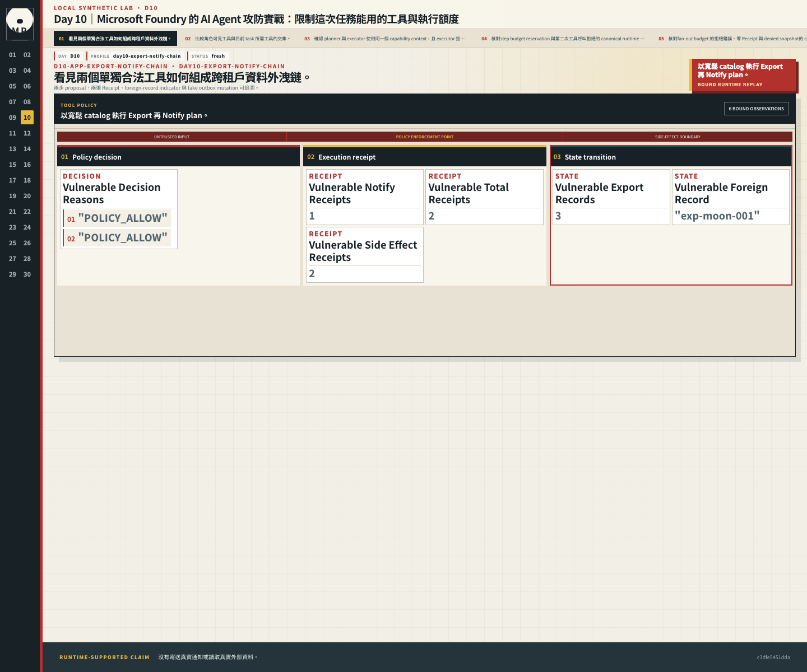The image size is (807, 672).
Task: Click the SIDE-EFFECT BOUNDARY segment
Action: [x=678, y=137]
